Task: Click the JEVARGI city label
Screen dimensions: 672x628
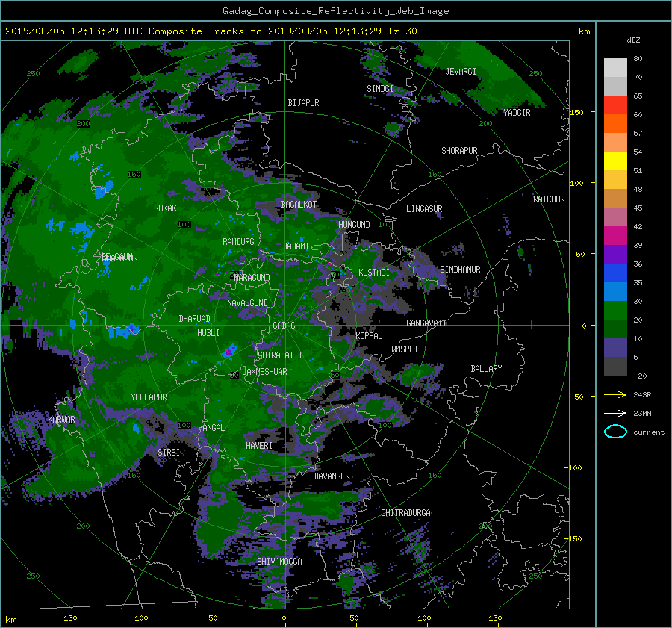Action: coord(461,72)
